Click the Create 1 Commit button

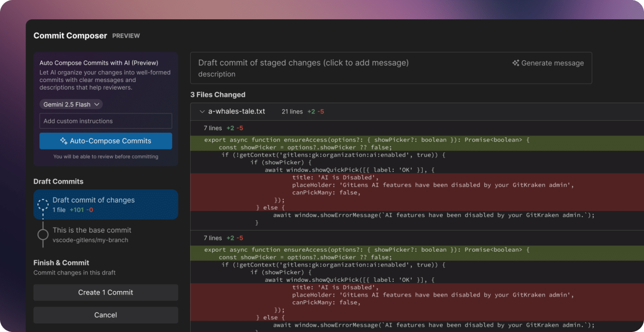(106, 292)
